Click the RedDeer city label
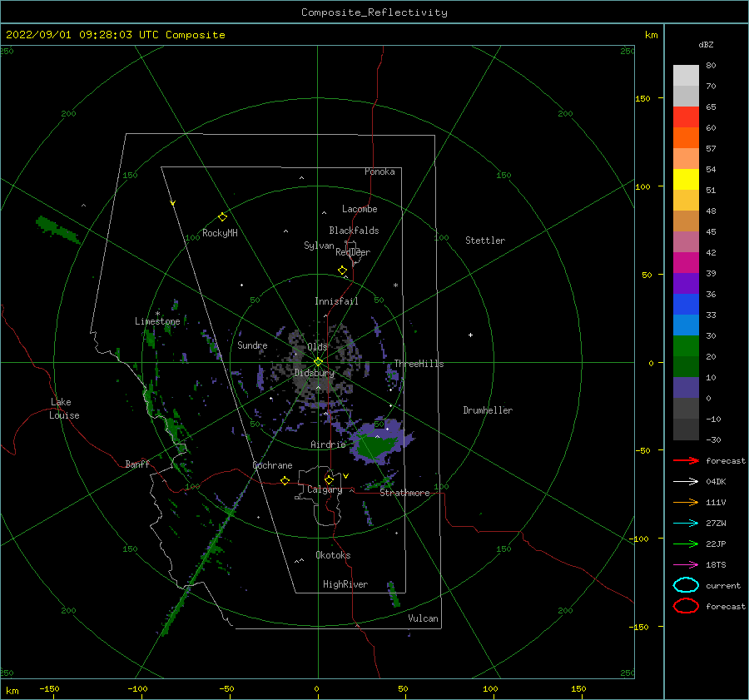The image size is (749, 700). [x=353, y=252]
